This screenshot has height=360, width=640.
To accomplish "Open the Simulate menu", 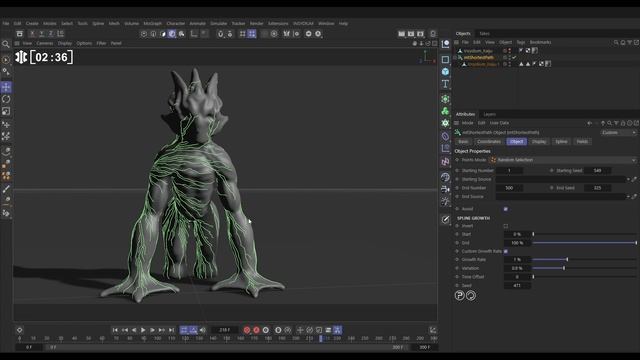I will pos(218,24).
